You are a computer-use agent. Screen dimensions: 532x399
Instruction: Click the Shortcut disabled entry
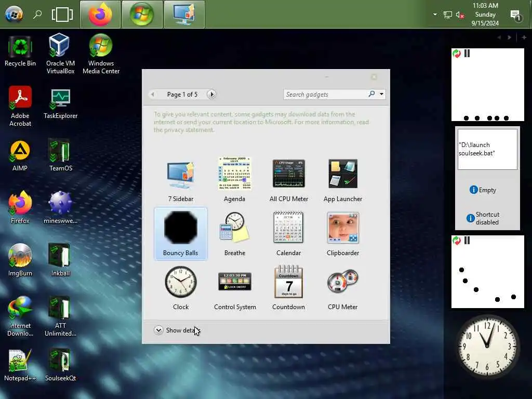pyautogui.click(x=483, y=218)
